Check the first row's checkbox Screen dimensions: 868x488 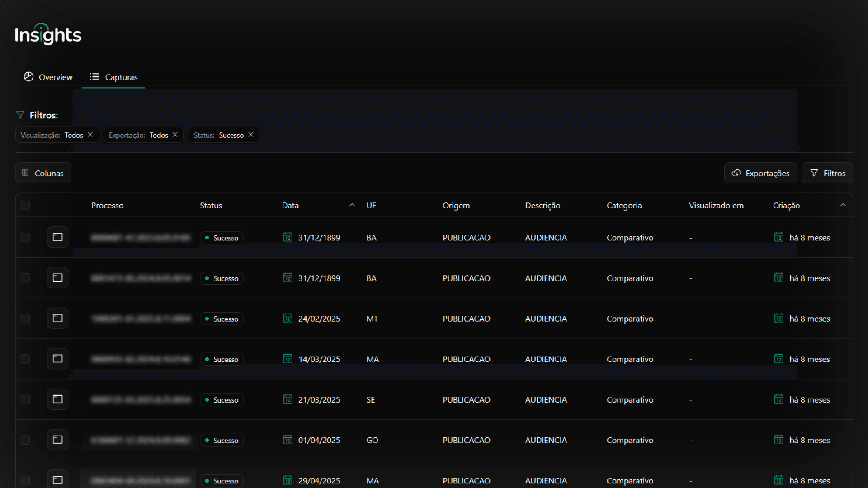pyautogui.click(x=25, y=237)
